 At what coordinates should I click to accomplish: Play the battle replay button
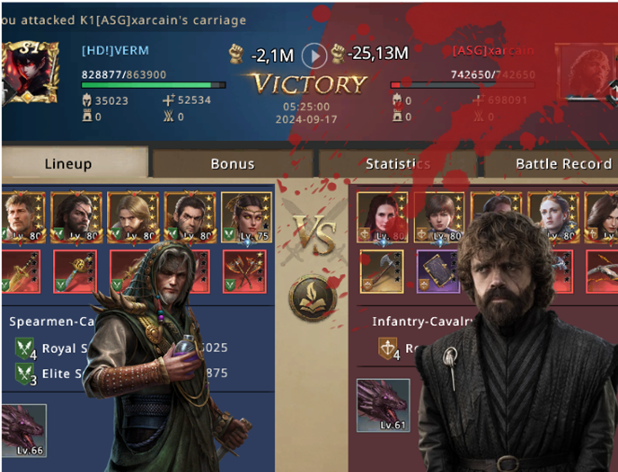(x=314, y=56)
